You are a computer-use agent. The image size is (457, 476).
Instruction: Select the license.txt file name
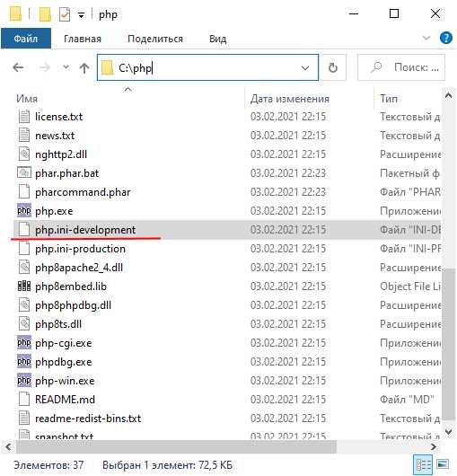59,117
